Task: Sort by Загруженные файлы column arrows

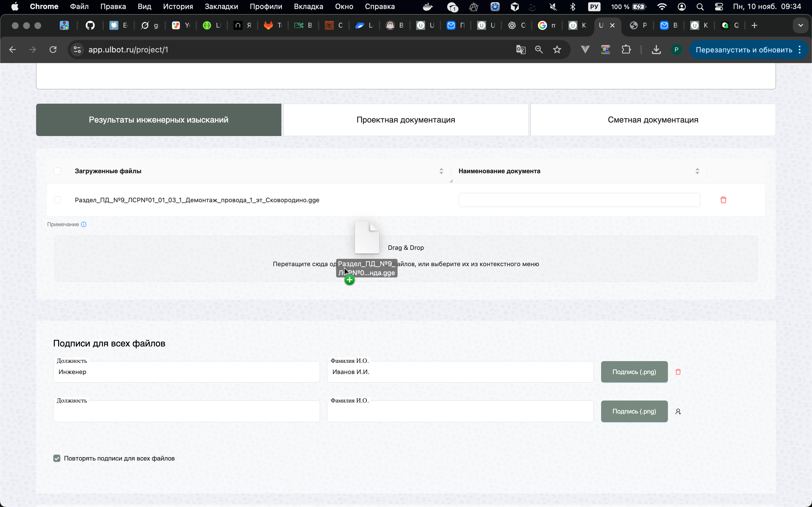Action: coord(441,171)
